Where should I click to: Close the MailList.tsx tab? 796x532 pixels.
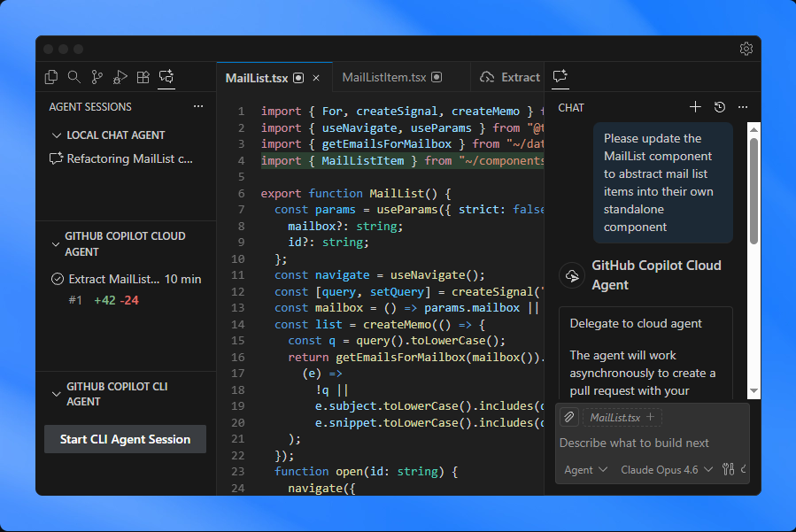pos(316,78)
